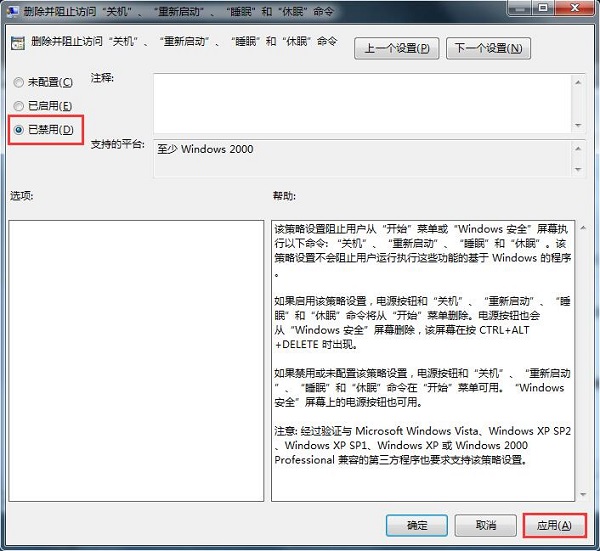Image resolution: width=600 pixels, height=551 pixels.
Task: Click 应用 (Apply) to save the setting
Action: pyautogui.click(x=553, y=525)
